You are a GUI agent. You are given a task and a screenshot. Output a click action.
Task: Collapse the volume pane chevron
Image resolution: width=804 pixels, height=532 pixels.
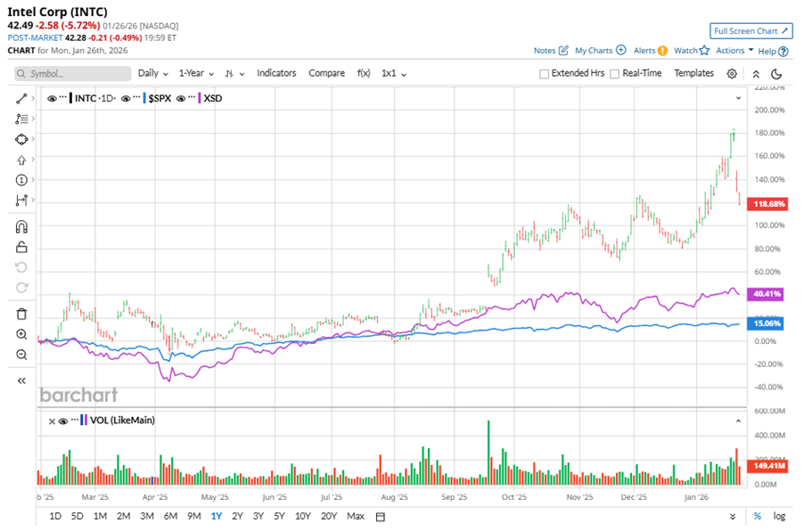[x=738, y=421]
